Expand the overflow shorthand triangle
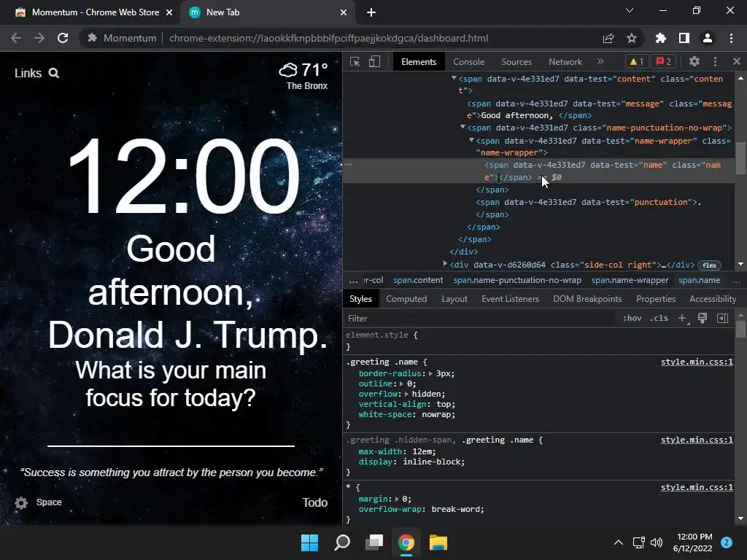The height and width of the screenshot is (560, 747). (x=406, y=394)
